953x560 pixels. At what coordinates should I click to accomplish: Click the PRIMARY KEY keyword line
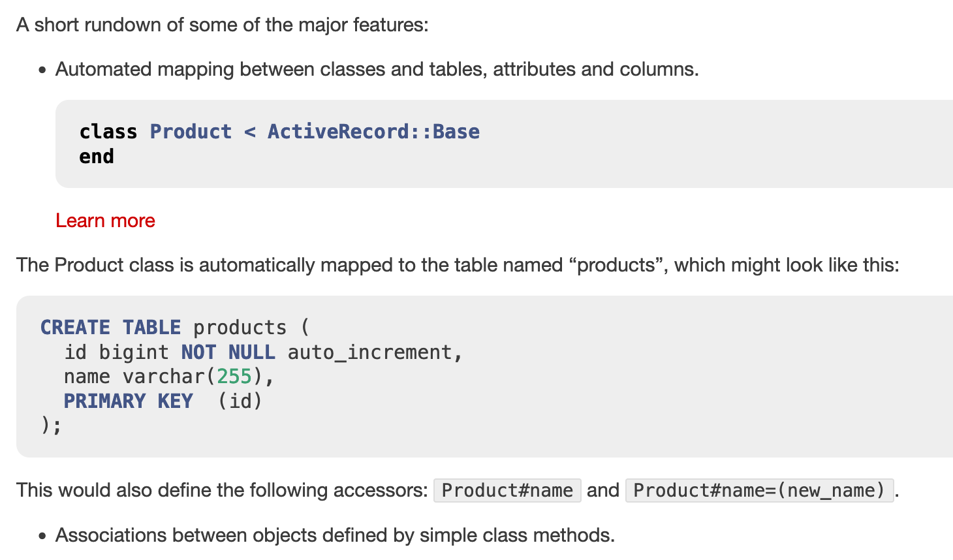click(x=128, y=401)
